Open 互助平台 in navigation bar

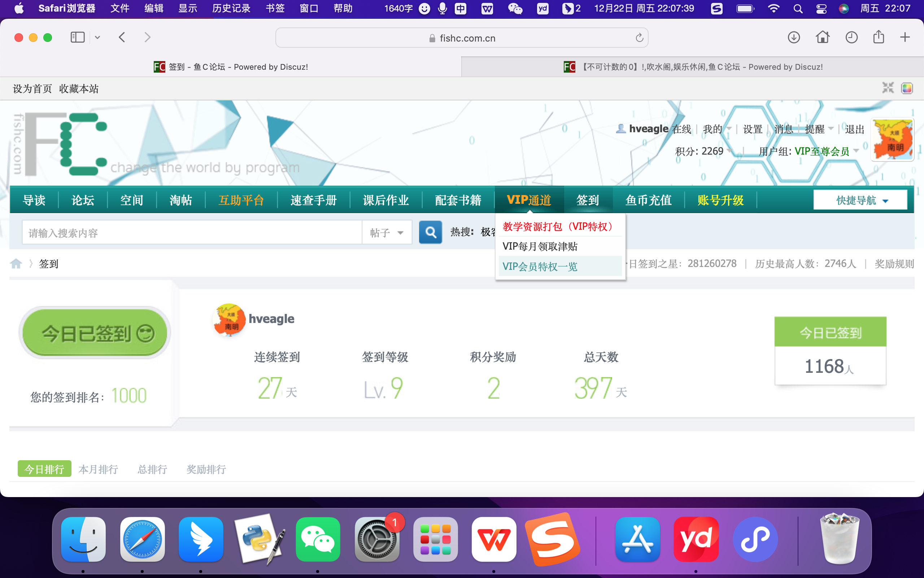241,200
